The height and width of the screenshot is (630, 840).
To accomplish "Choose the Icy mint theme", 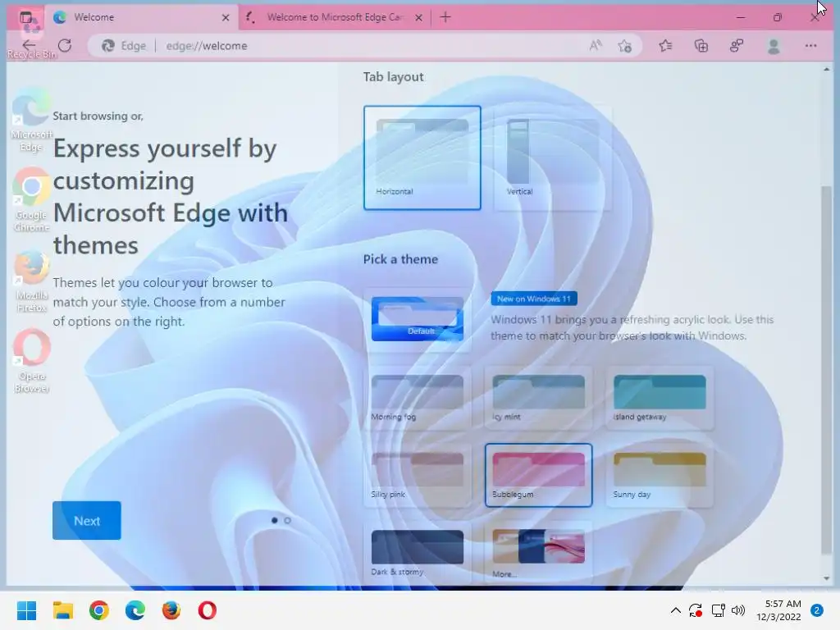I will pos(538,398).
